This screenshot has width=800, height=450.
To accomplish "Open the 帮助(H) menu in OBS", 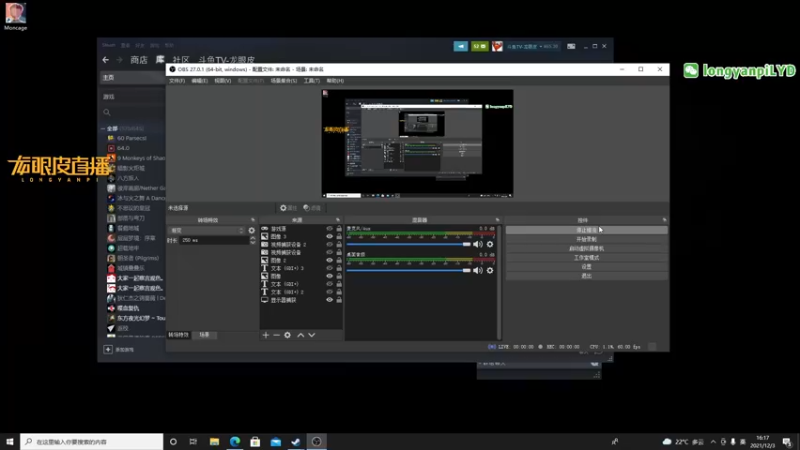I will tap(335, 81).
